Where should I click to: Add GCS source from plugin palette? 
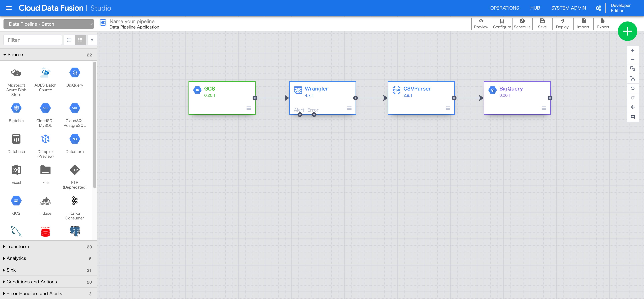pos(16,205)
